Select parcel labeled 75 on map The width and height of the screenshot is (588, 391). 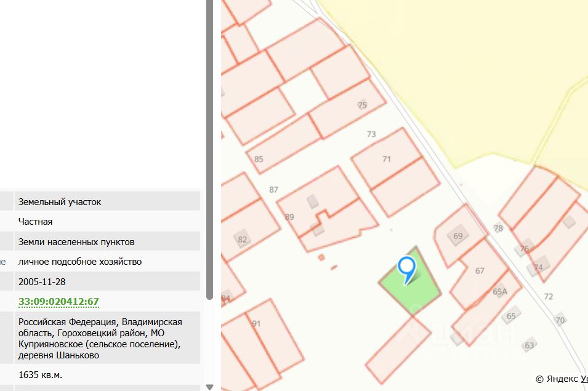348,109
